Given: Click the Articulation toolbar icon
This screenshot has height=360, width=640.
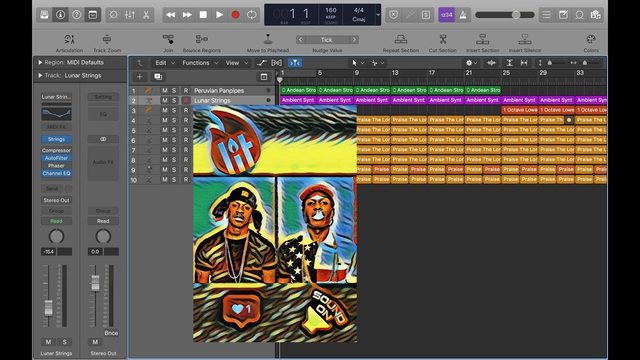Looking at the screenshot, I should [x=69, y=40].
